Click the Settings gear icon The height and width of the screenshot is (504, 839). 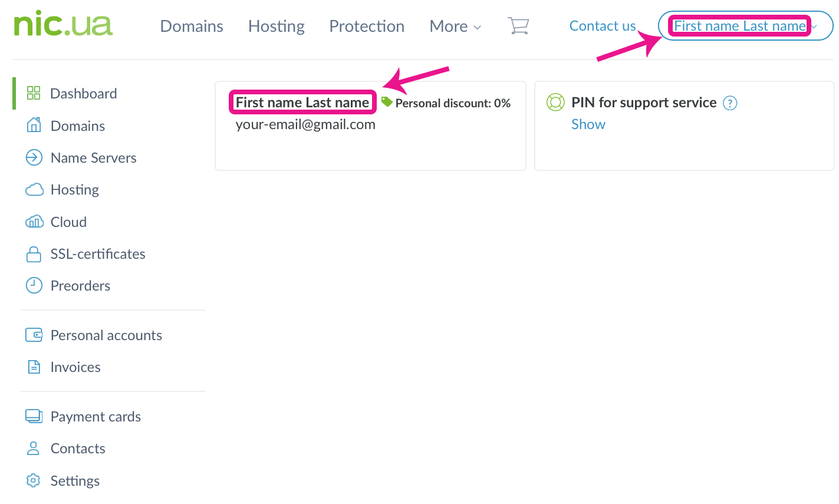pyautogui.click(x=34, y=480)
